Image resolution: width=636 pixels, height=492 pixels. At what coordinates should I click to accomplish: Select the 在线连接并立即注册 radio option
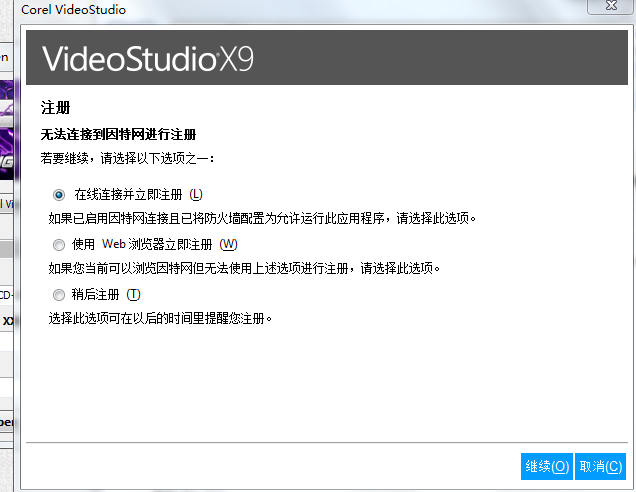[x=59, y=195]
